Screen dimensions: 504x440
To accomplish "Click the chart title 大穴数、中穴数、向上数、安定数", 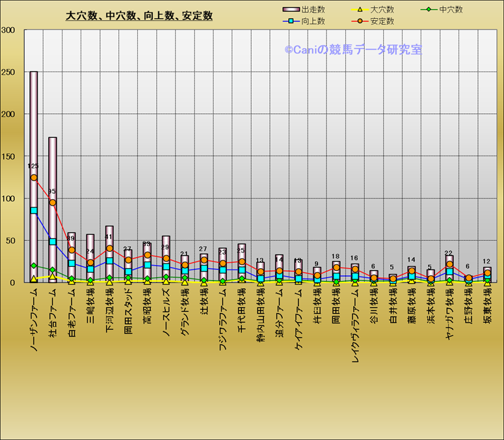I will click(139, 16).
